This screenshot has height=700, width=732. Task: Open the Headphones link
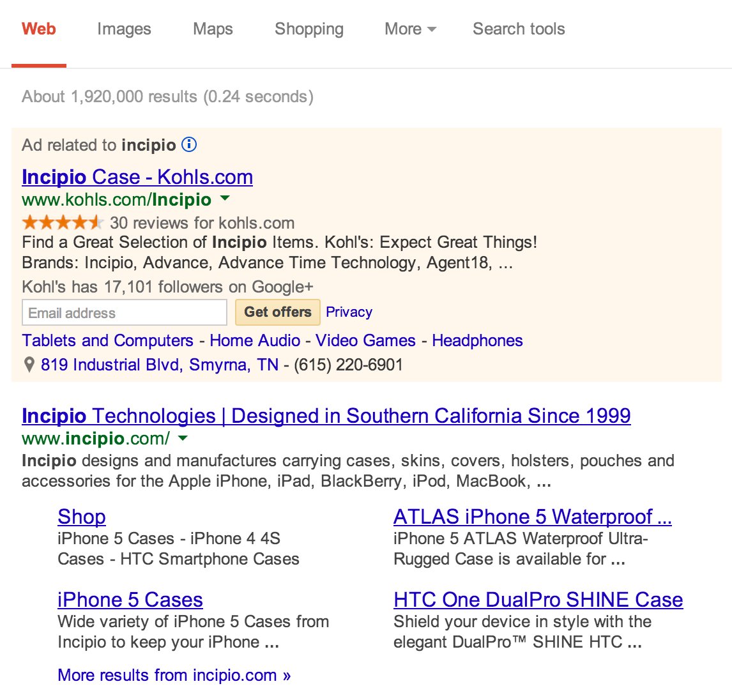point(477,340)
